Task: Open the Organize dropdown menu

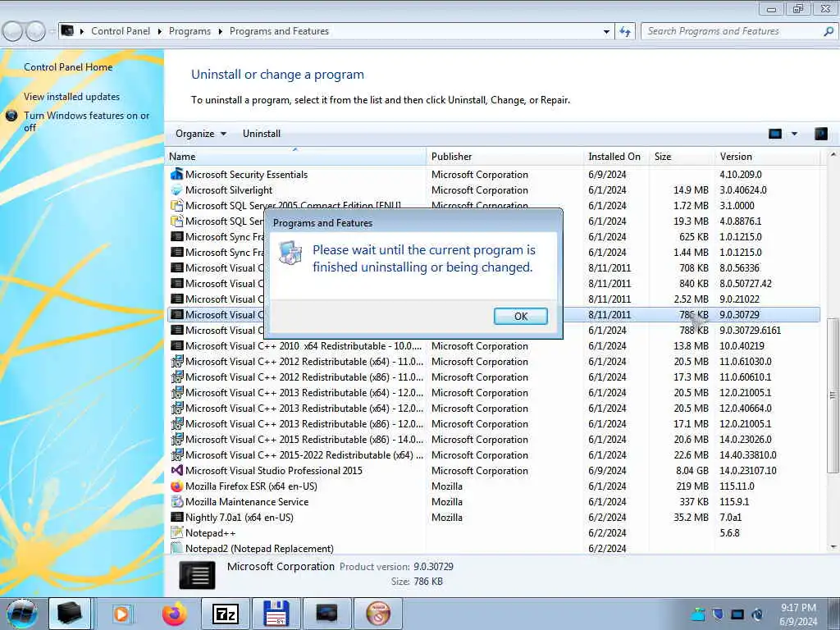Action: [x=201, y=134]
